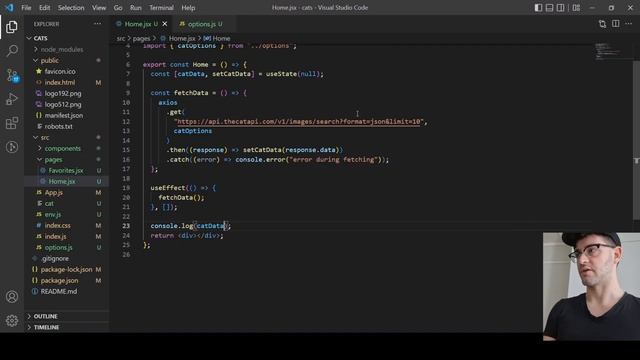The width and height of the screenshot is (640, 360).
Task: Click the editor vertical scrollbar
Action: (636, 141)
